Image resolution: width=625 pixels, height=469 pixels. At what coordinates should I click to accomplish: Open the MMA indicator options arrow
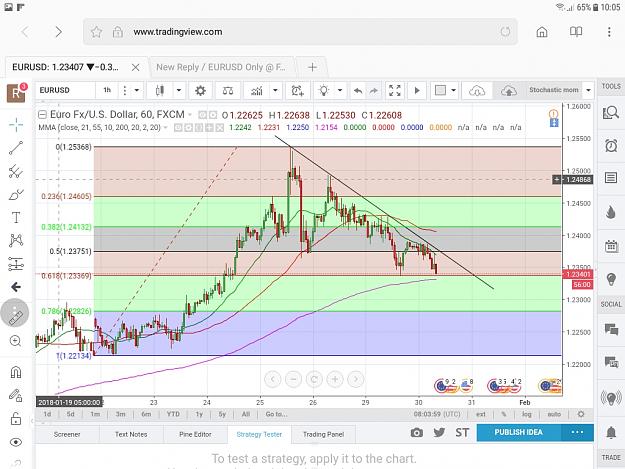click(x=165, y=128)
